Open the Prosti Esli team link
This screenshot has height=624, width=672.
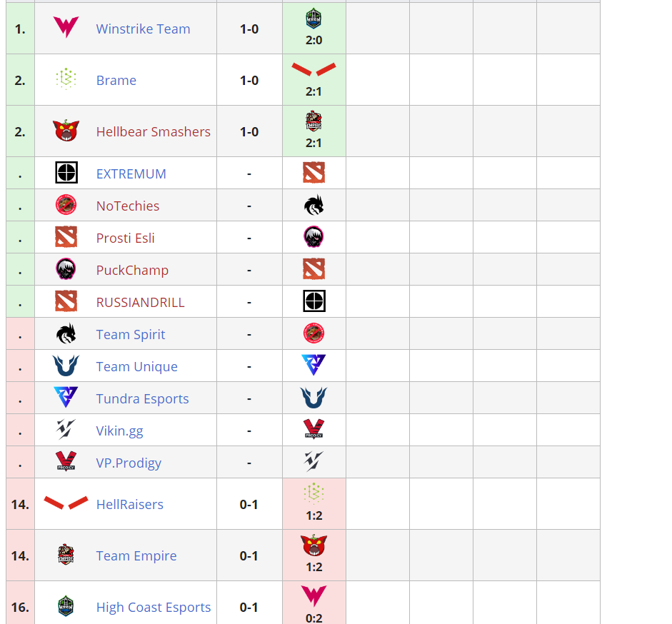[x=125, y=238]
